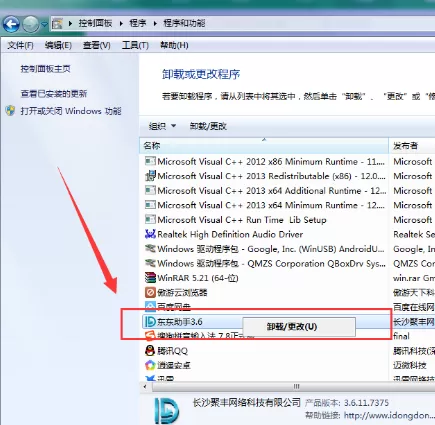This screenshot has height=425, width=435.
Task: Select Microsoft Visual C++ Run Time Lib Setup
Action: click(242, 220)
